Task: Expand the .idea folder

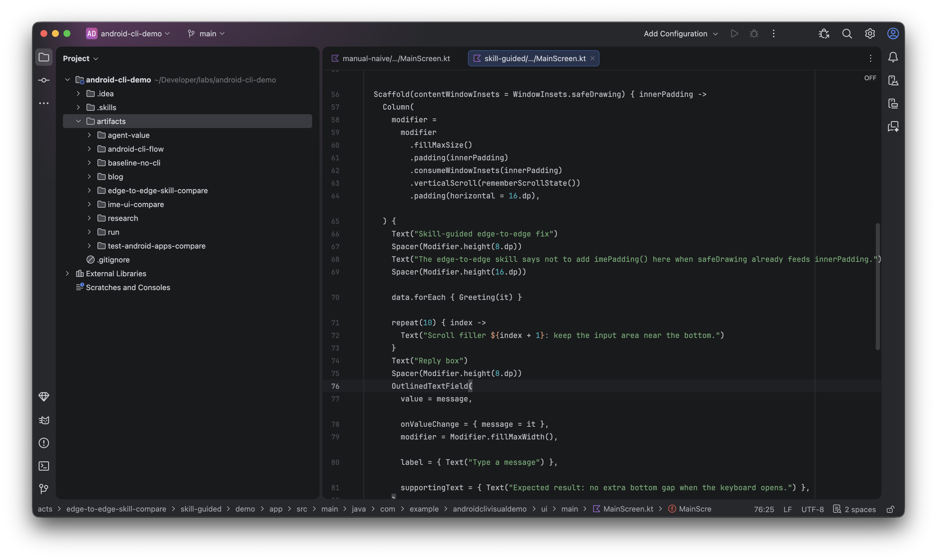Action: (x=78, y=94)
